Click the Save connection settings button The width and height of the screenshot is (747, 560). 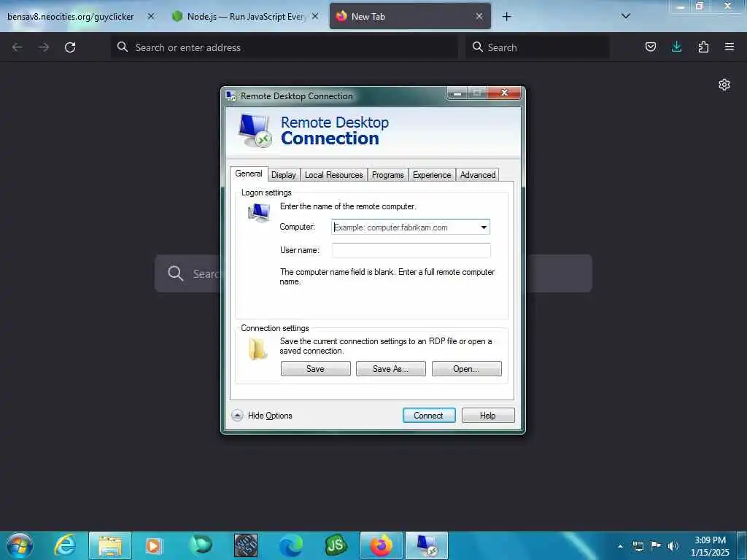(x=315, y=368)
